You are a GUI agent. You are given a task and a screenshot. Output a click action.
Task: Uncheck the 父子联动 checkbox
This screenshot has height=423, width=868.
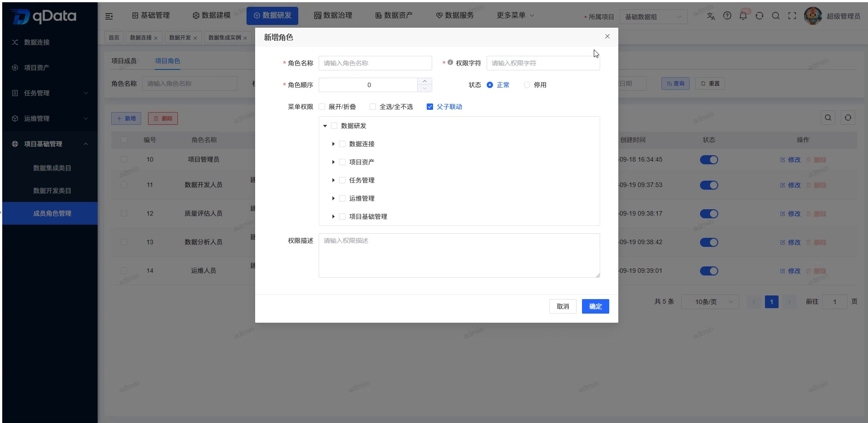[x=430, y=107]
